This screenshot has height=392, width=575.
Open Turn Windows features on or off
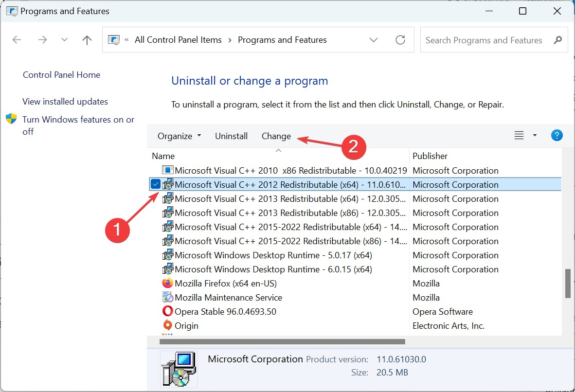click(x=78, y=125)
